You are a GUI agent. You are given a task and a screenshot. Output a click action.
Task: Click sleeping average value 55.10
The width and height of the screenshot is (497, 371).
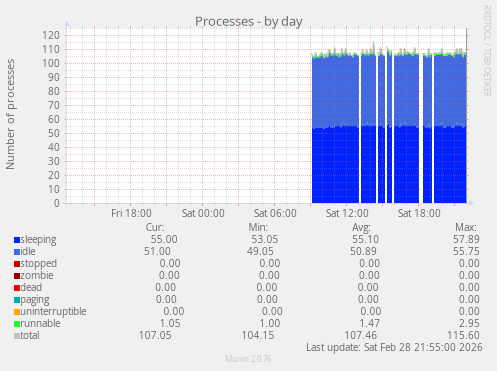(365, 239)
